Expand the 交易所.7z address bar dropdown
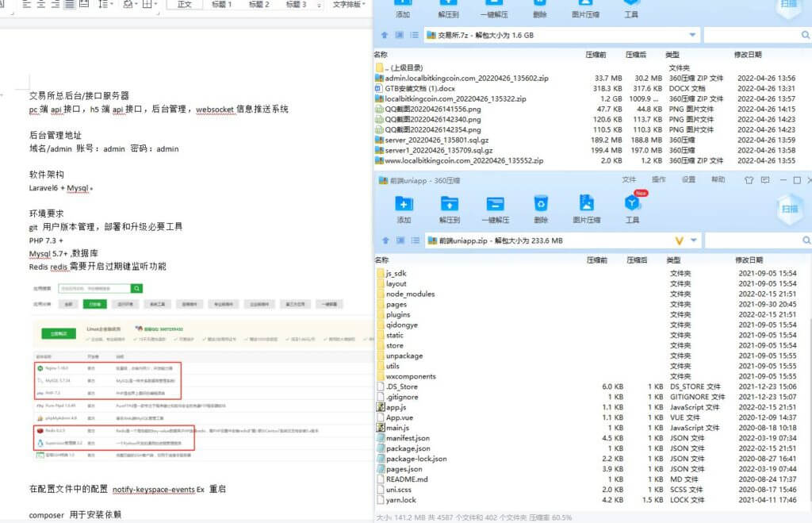 (x=692, y=35)
